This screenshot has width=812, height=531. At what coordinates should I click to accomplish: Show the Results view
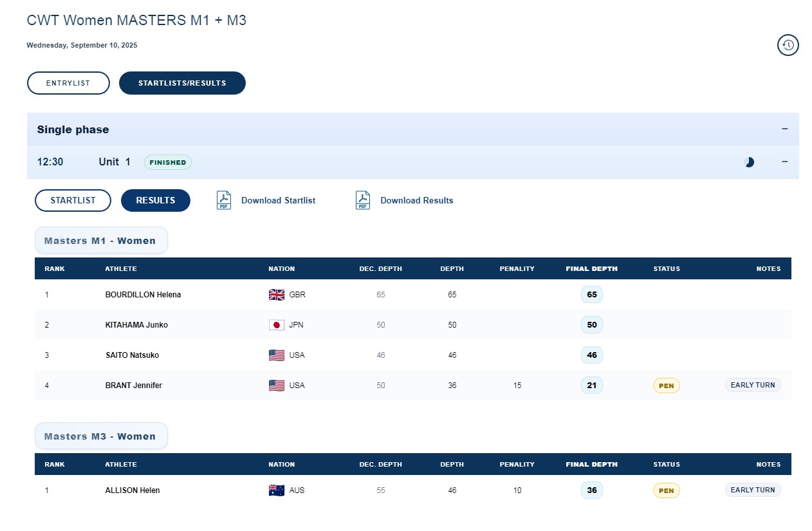[156, 200]
